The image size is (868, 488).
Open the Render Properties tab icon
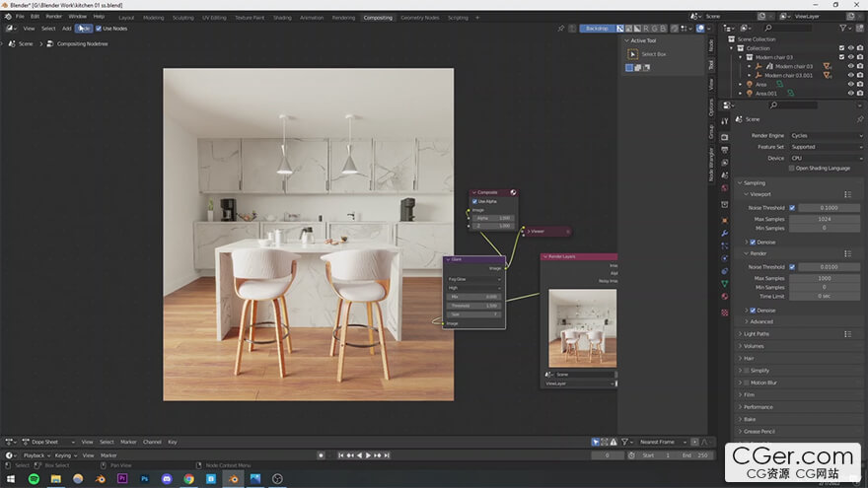725,137
